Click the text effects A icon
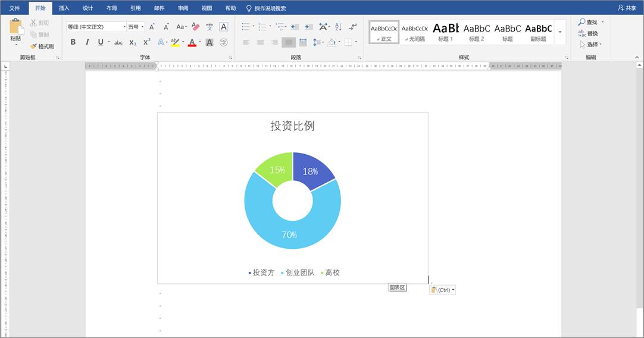The width and height of the screenshot is (644, 338). click(161, 42)
